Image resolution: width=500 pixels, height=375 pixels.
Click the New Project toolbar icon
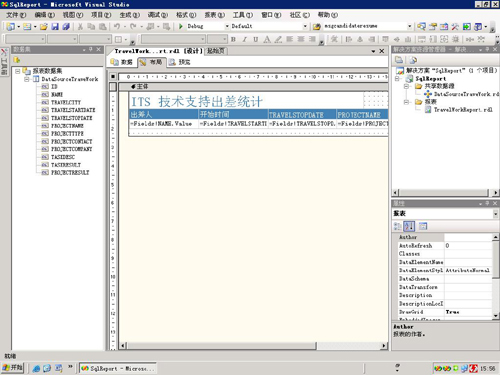point(11,26)
